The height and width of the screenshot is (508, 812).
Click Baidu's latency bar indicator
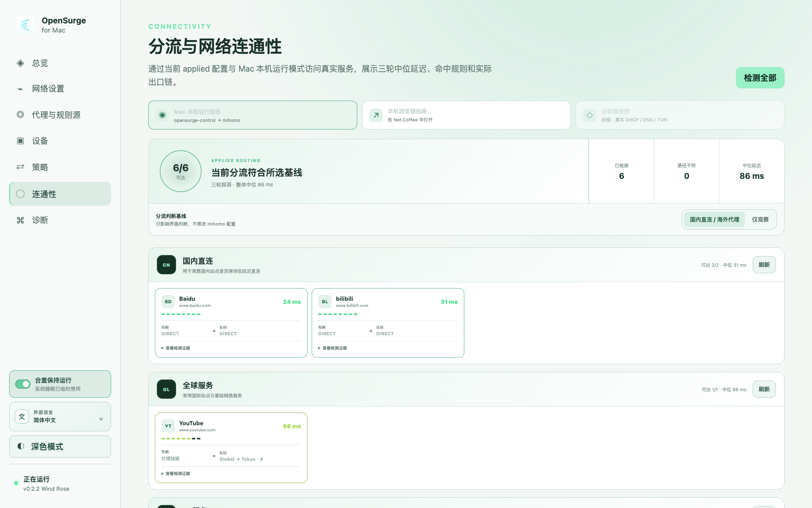tap(181, 314)
